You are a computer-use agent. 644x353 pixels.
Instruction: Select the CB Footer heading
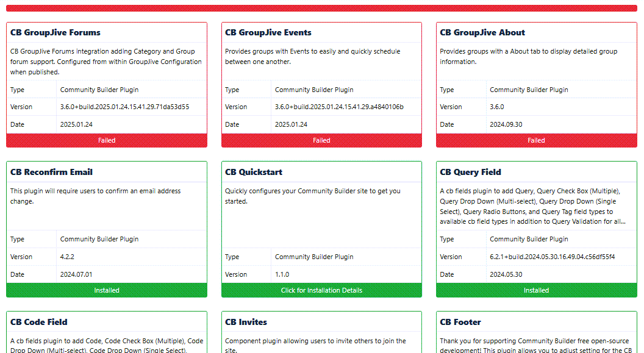[x=460, y=323]
